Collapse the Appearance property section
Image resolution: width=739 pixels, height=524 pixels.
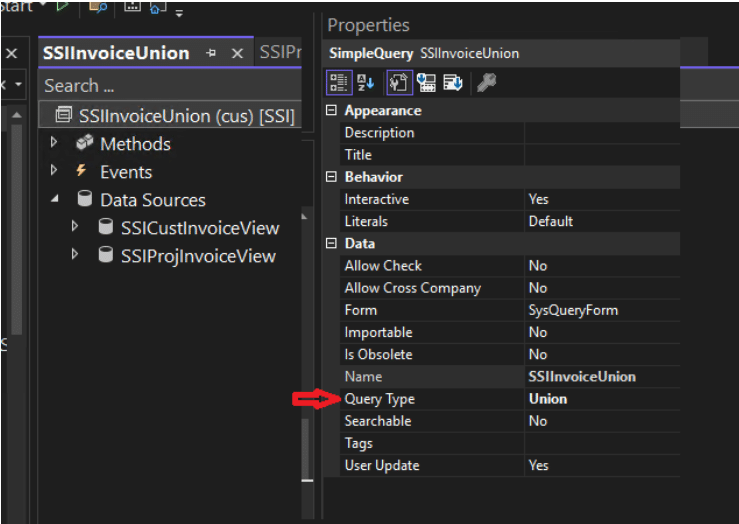click(332, 111)
